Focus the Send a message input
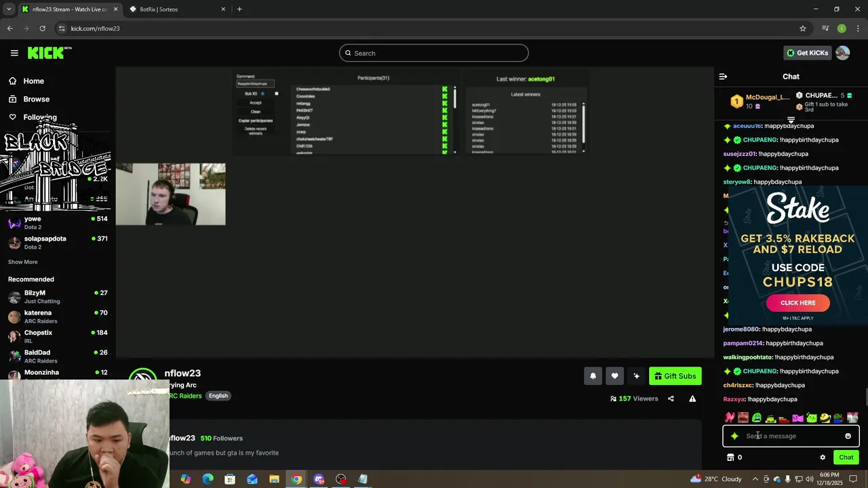Screen dimensions: 868x488 coord(791,436)
